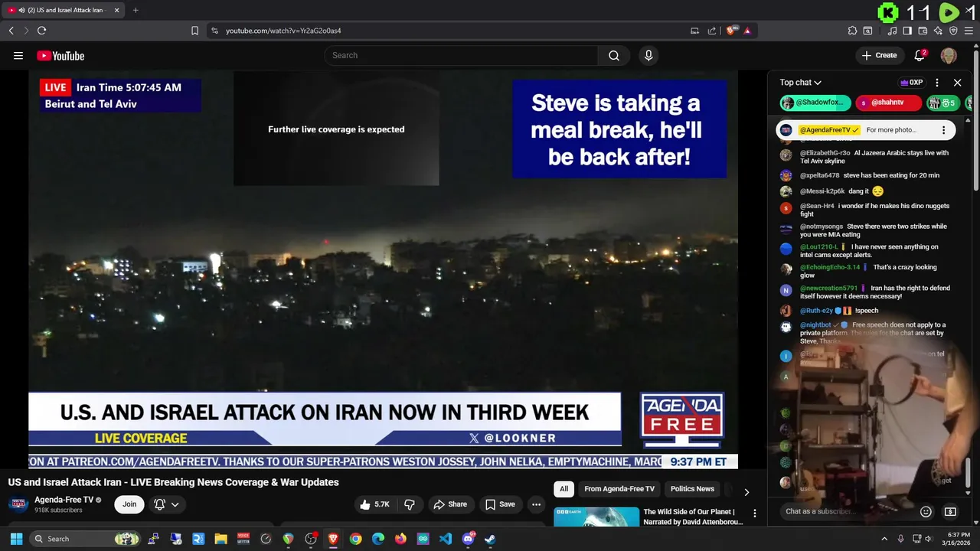The image size is (980, 551).
Task: Open Brave Shields lion icon
Action: (x=731, y=31)
